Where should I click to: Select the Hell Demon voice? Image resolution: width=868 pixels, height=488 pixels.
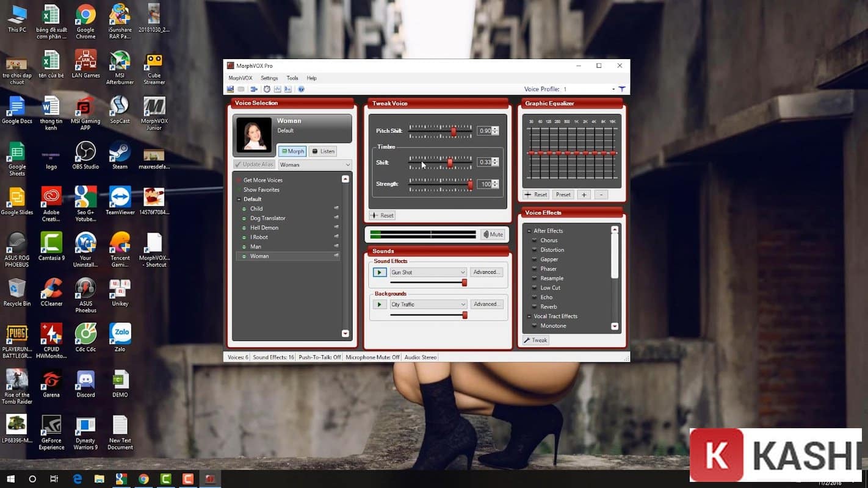pos(264,228)
